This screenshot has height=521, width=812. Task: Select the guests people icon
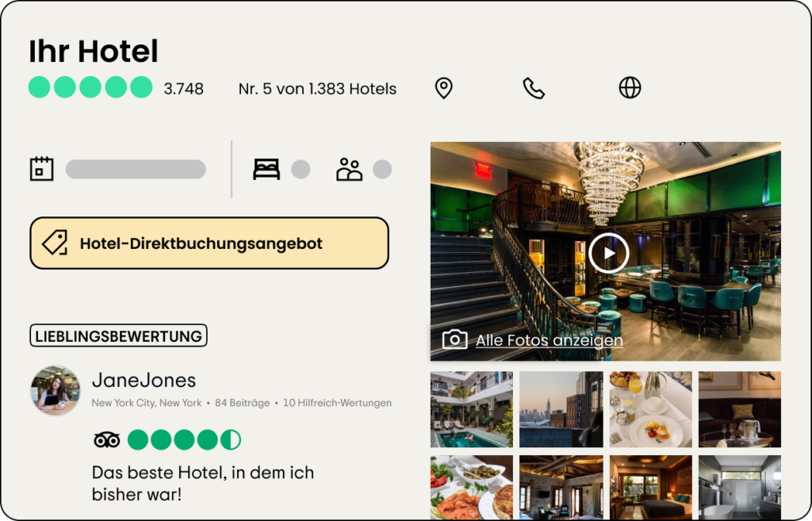[349, 170]
